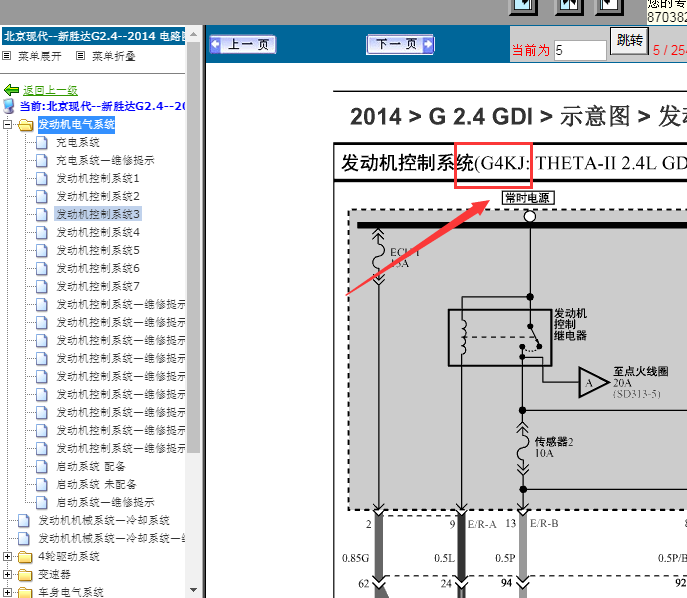Expand the 4轮驱动系统 tree node
This screenshot has height=598, width=687.
click(7, 556)
